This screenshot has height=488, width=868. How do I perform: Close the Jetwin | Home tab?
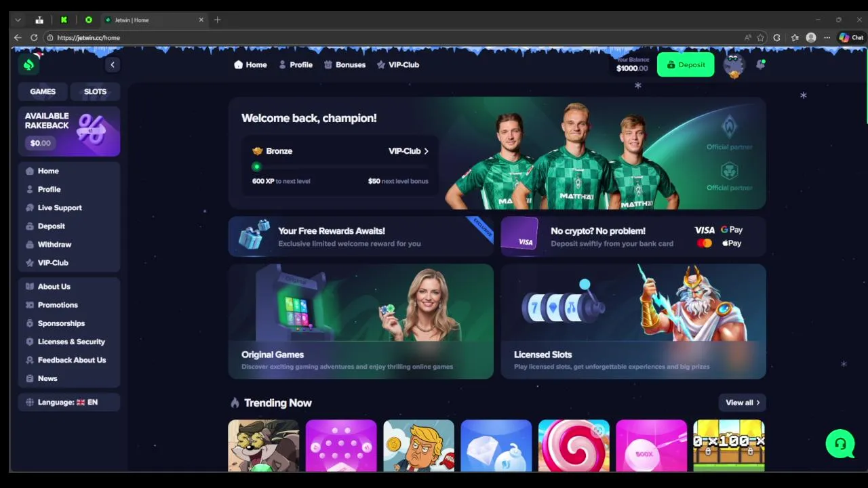pos(201,20)
